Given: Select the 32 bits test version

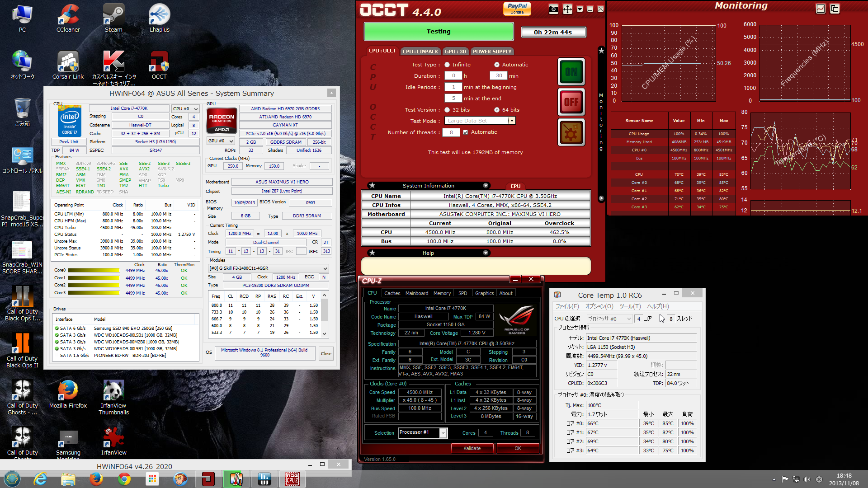Looking at the screenshot, I should pos(447,110).
